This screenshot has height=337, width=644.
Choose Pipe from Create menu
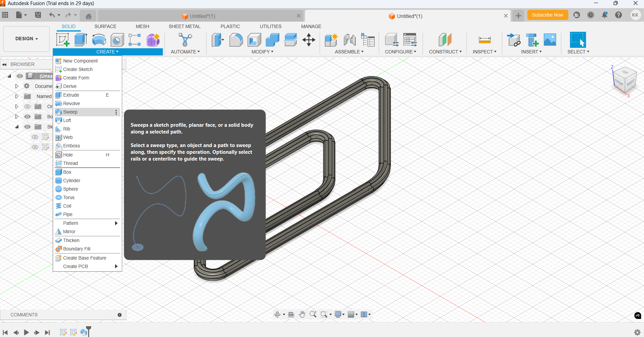click(87, 214)
